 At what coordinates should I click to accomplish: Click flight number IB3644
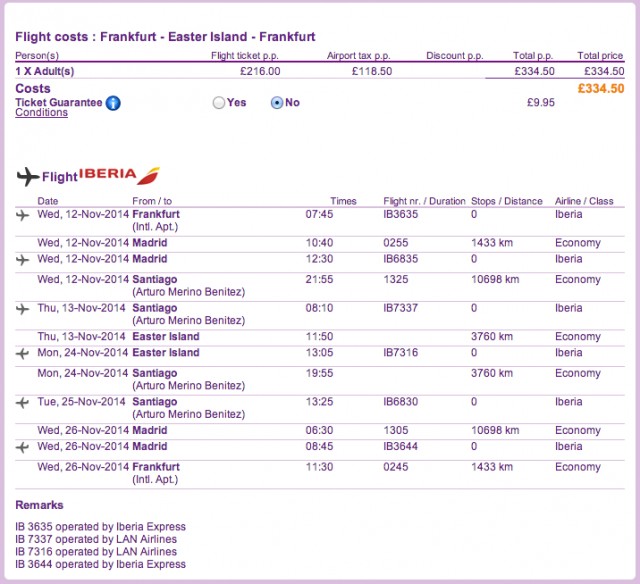400,446
